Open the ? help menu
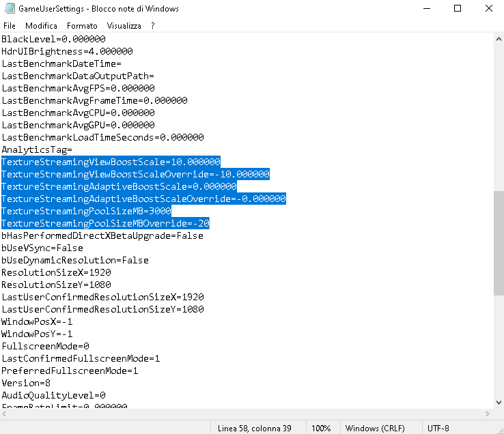Image resolution: width=504 pixels, height=434 pixels. [x=153, y=25]
